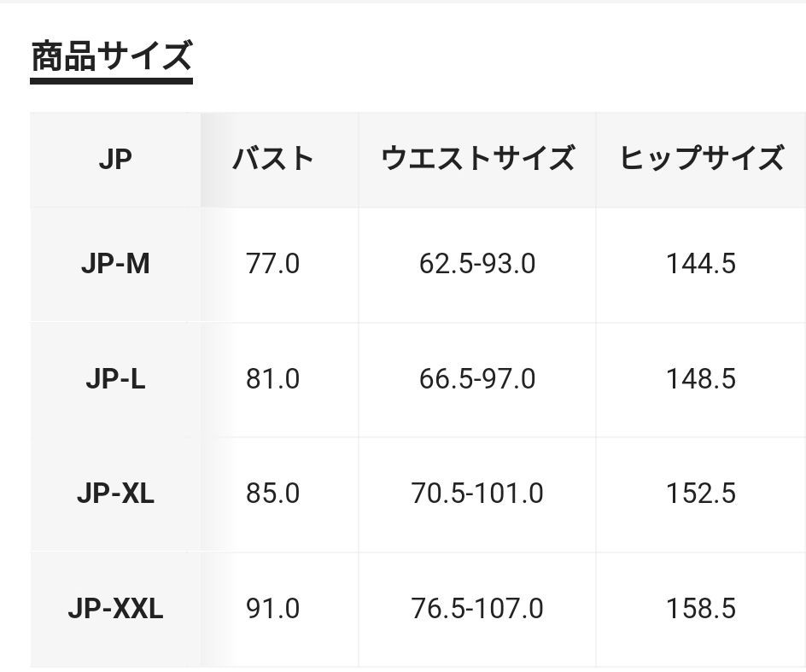Select the JP column header
The width and height of the screenshot is (806, 672).
click(115, 160)
